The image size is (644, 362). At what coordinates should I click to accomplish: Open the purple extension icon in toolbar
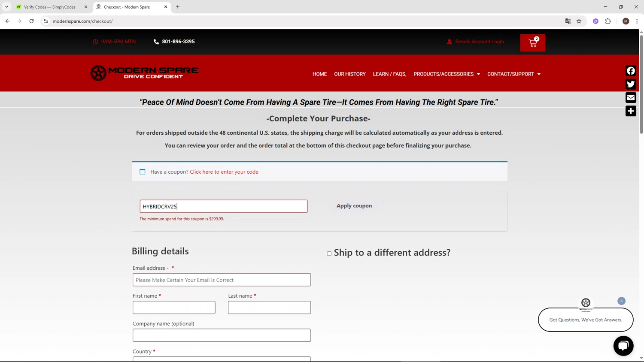595,21
